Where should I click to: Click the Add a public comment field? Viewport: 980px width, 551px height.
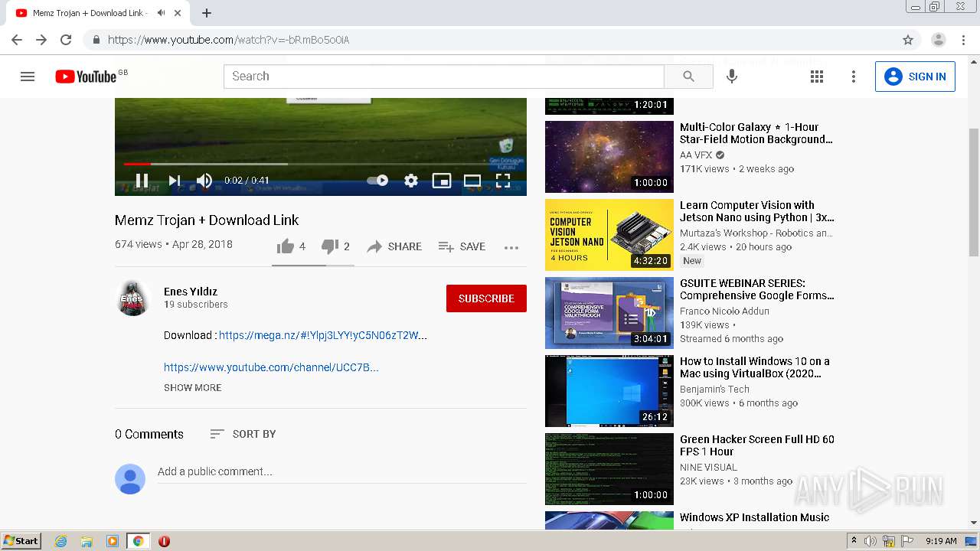tap(341, 471)
